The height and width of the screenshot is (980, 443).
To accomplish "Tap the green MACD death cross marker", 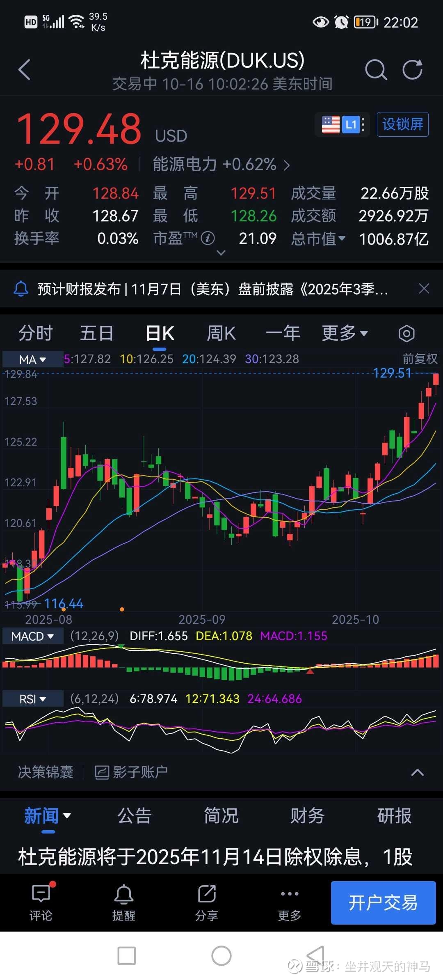I will pos(121,646).
